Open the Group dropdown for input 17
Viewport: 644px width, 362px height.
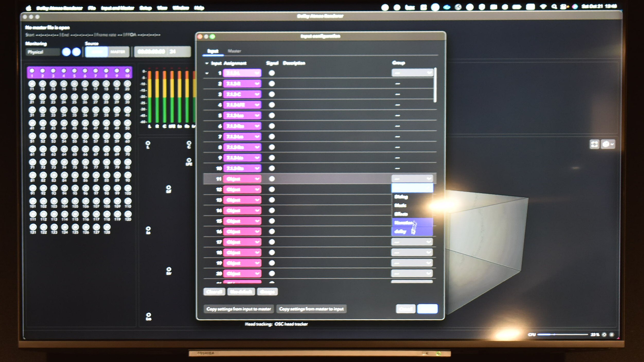pyautogui.click(x=412, y=242)
